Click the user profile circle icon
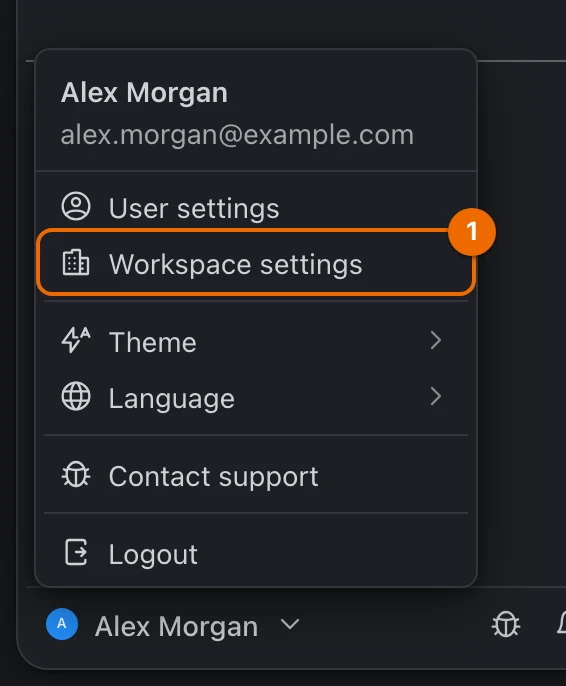 (x=76, y=206)
